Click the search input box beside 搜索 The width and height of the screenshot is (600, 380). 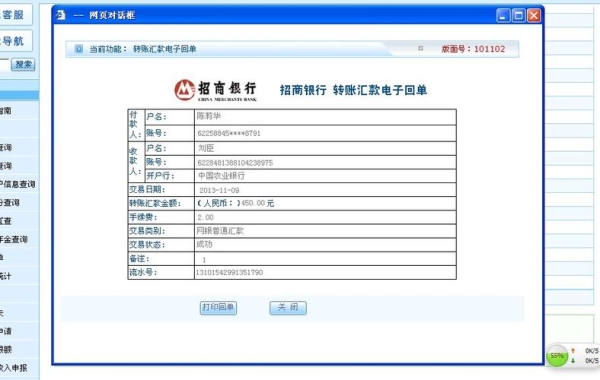(x=4, y=64)
